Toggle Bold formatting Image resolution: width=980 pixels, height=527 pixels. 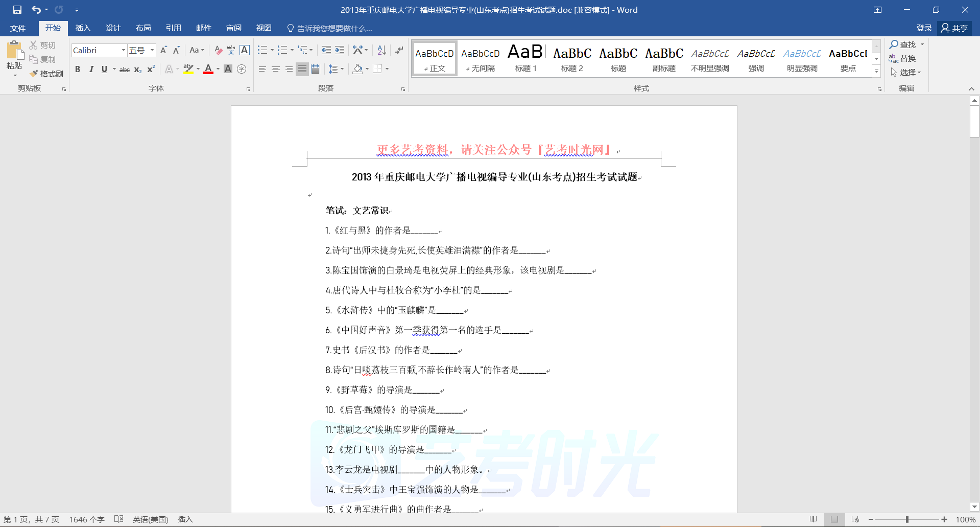pos(78,69)
